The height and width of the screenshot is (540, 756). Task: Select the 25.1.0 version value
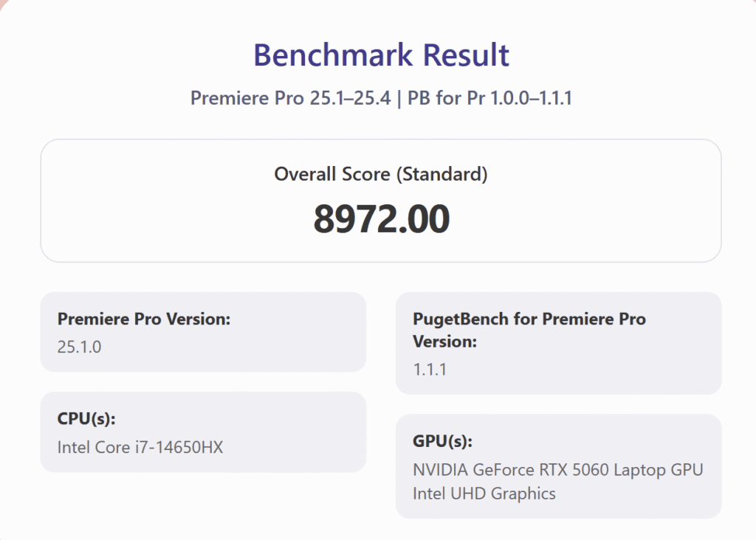[79, 346]
